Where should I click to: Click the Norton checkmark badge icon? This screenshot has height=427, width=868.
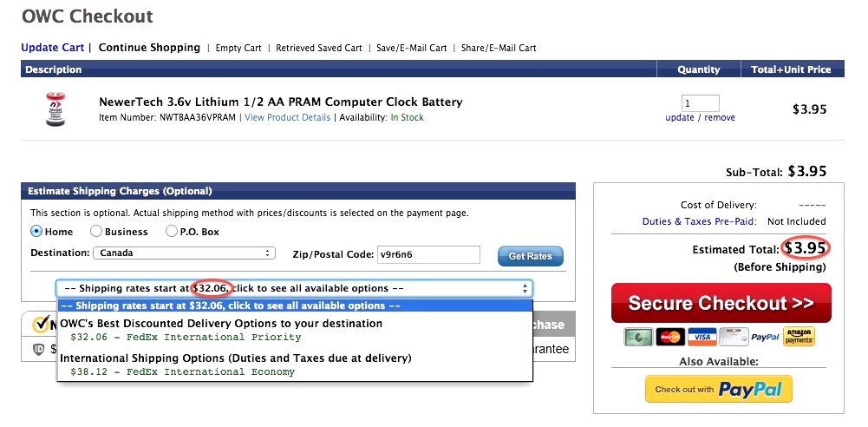(42, 324)
